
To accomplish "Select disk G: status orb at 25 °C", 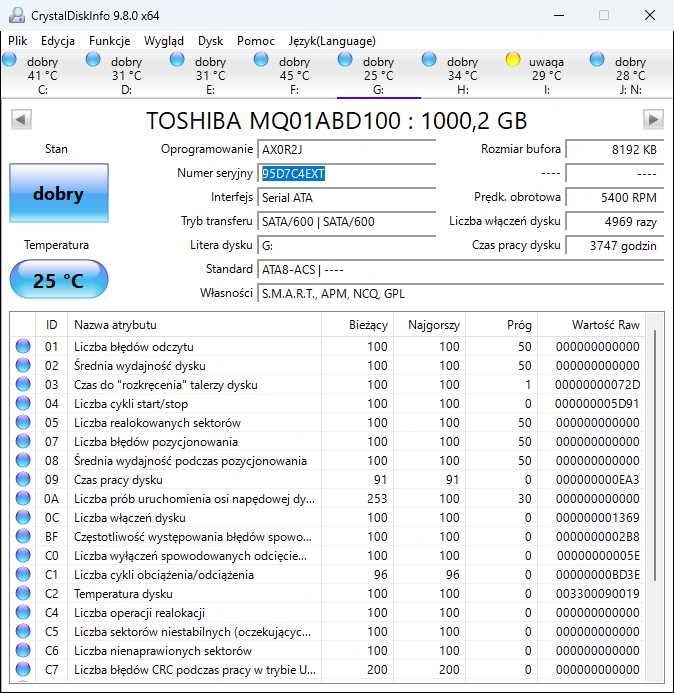I will pyautogui.click(x=345, y=59).
